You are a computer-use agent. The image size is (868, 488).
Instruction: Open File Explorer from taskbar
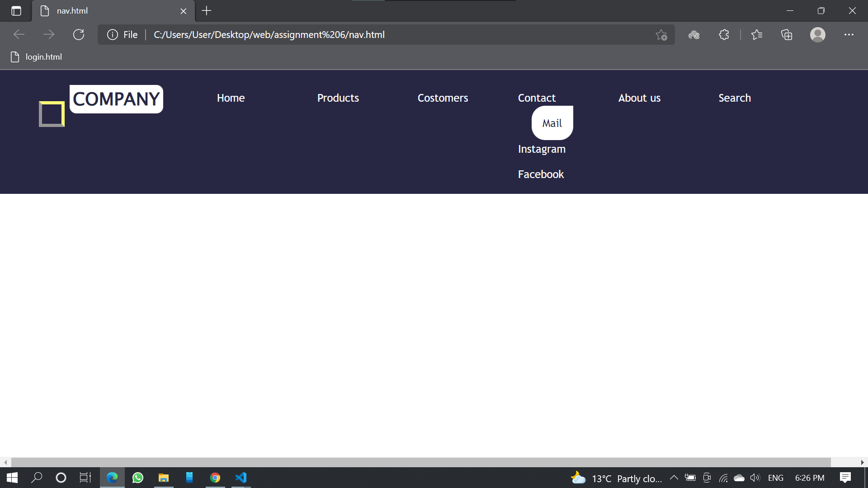[164, 478]
